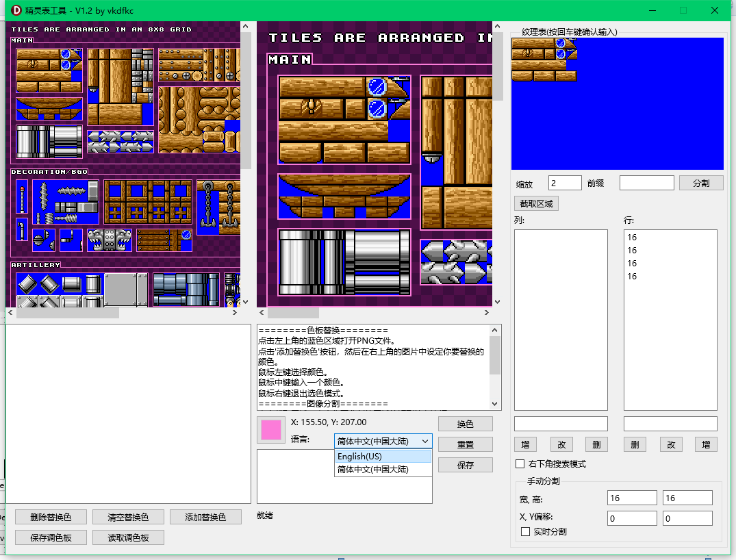Click the entry field below the 行 list

670,424
